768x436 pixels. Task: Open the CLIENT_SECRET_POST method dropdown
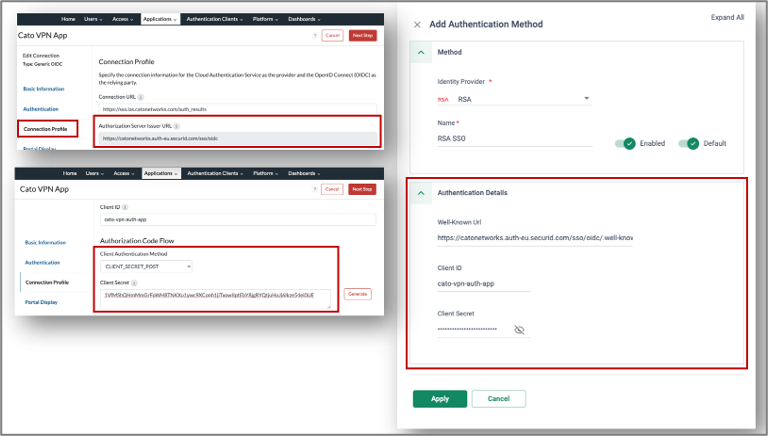point(146,266)
